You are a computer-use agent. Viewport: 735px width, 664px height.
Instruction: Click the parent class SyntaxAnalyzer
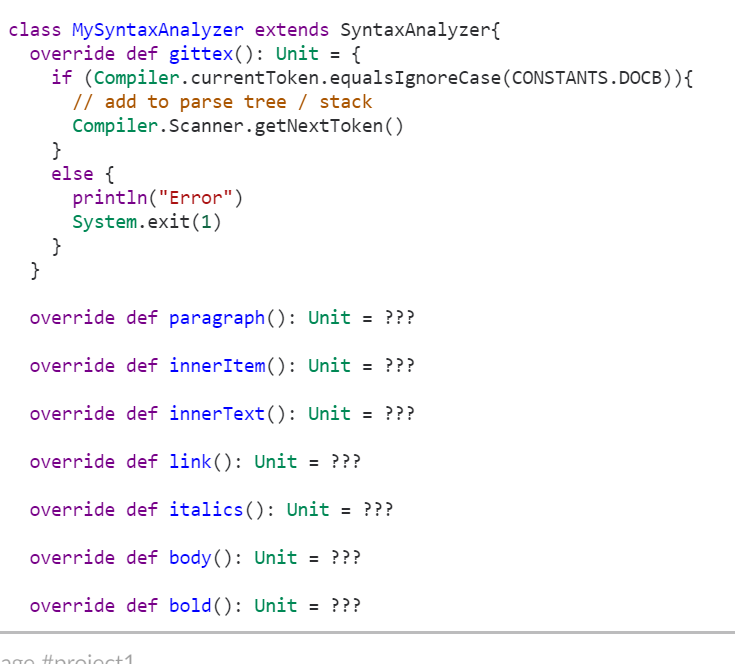pos(415,30)
